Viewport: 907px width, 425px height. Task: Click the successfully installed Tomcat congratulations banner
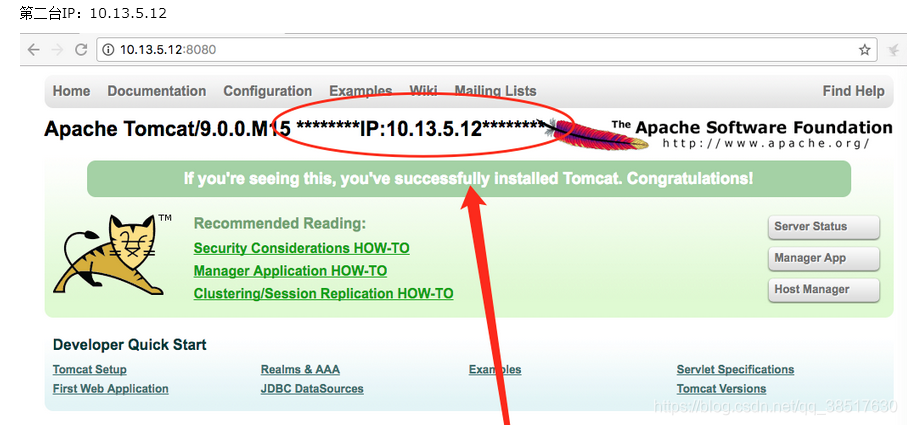(x=469, y=179)
